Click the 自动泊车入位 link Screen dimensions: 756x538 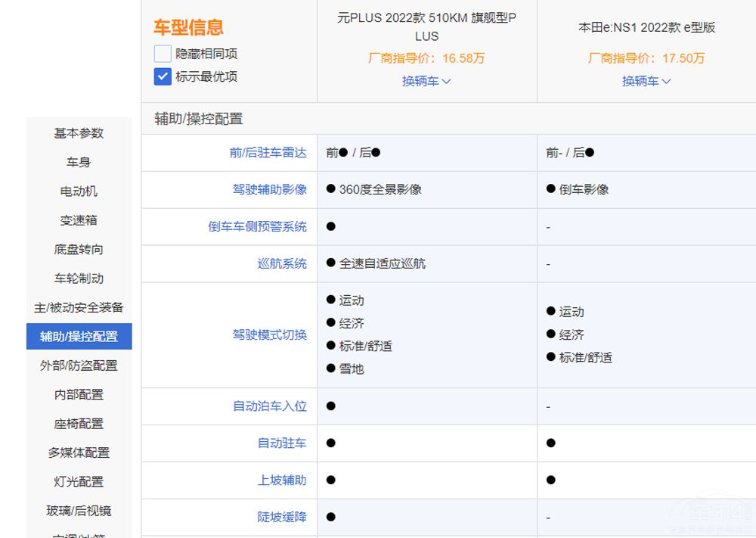(x=269, y=406)
